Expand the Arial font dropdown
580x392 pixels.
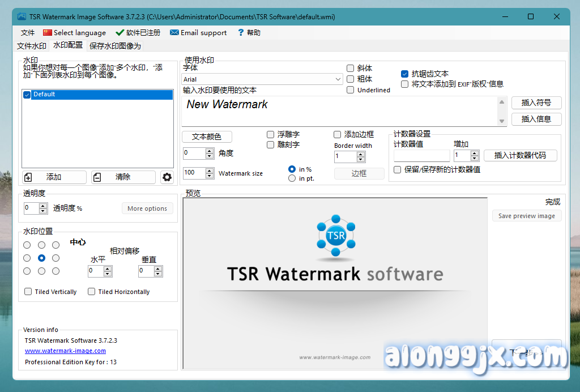338,79
